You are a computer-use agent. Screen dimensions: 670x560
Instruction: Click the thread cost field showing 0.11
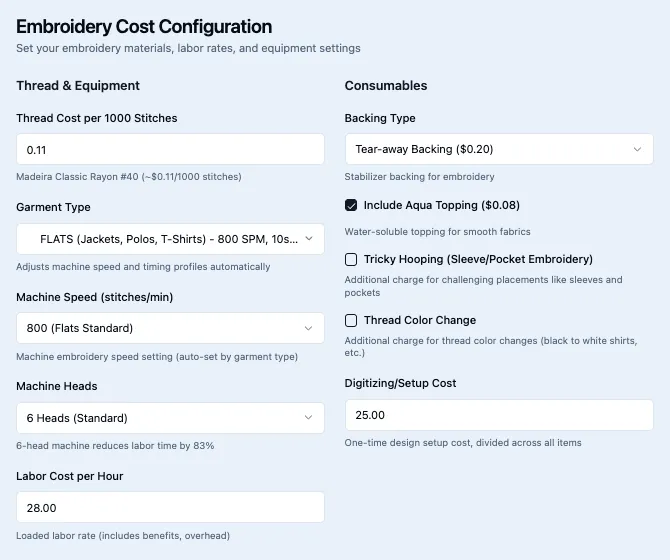[x=170, y=149]
